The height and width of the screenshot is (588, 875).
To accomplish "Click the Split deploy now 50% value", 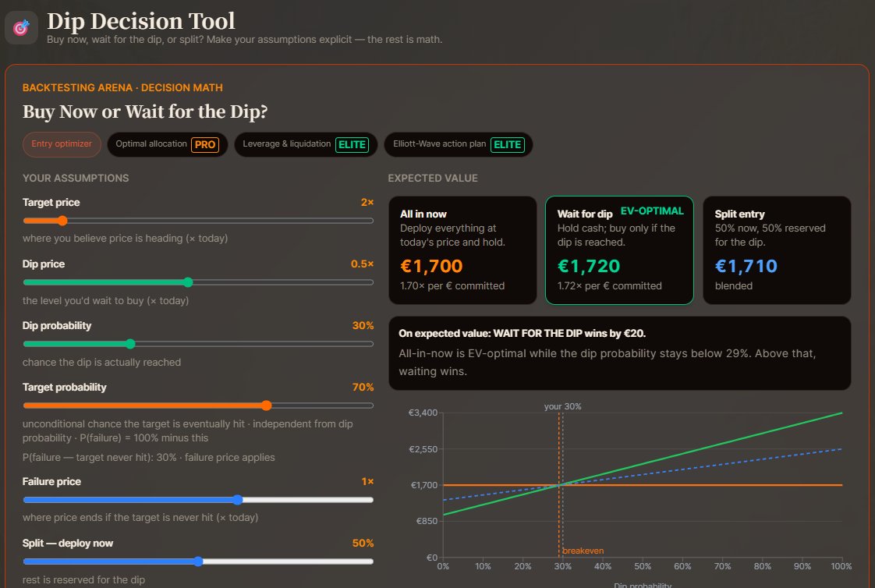I will coord(363,543).
